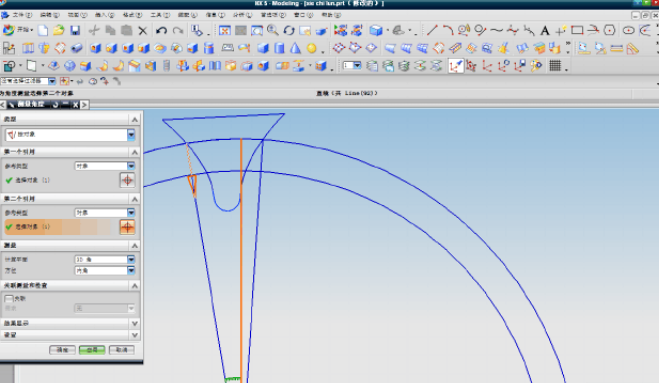
Task: Click the Save floppy disk icon
Action: [75, 30]
